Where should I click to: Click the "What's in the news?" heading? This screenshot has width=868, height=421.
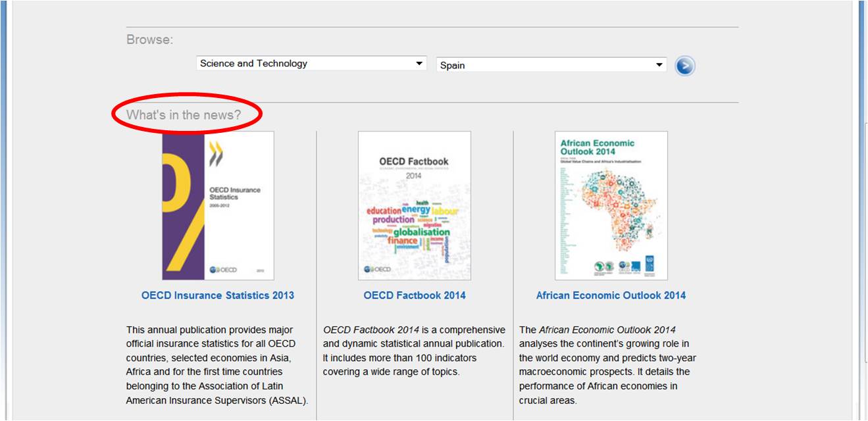click(x=184, y=115)
